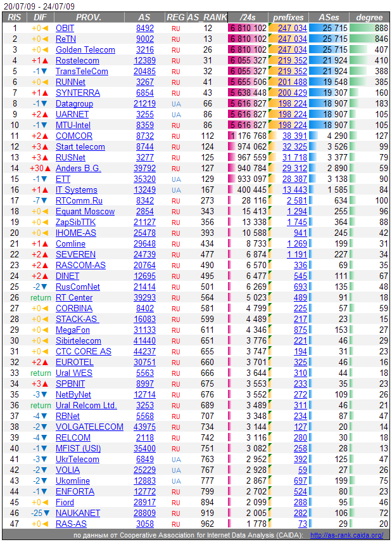Open the UkrTelecom provider link
The width and height of the screenshot is (392, 542).
click(x=77, y=460)
